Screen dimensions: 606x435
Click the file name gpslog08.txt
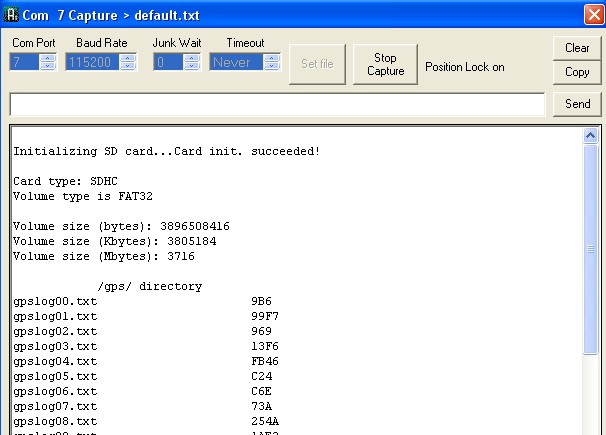(x=55, y=421)
